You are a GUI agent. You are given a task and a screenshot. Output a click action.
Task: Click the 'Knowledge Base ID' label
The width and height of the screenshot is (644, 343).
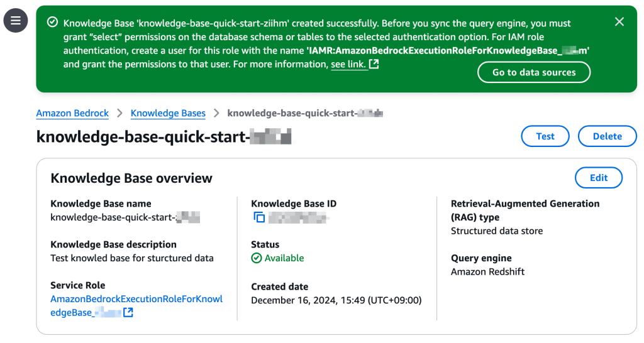point(294,204)
